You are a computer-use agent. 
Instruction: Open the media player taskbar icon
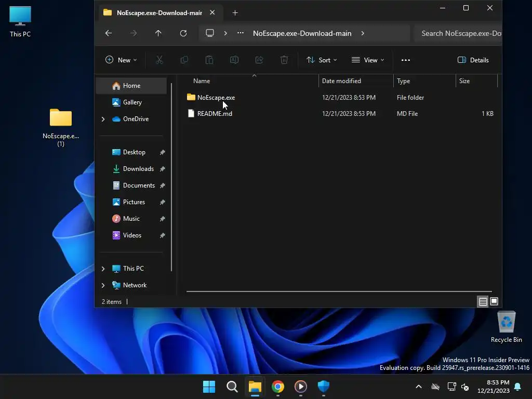(x=301, y=387)
